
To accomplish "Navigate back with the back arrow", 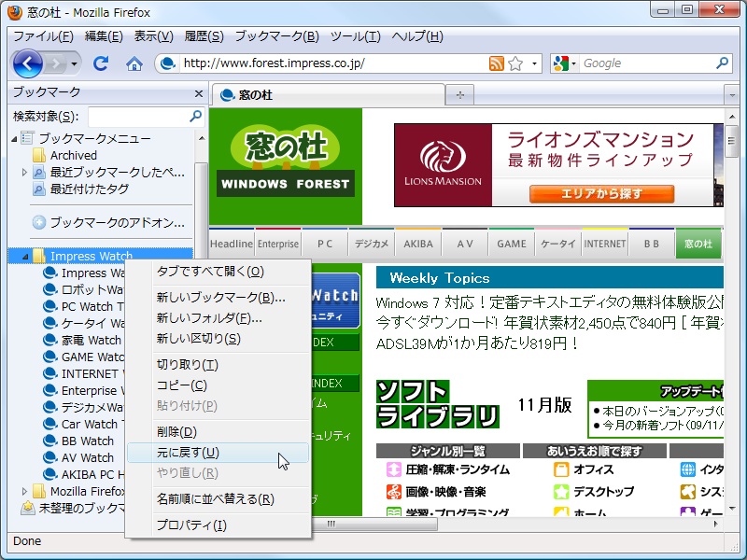I will pos(29,65).
